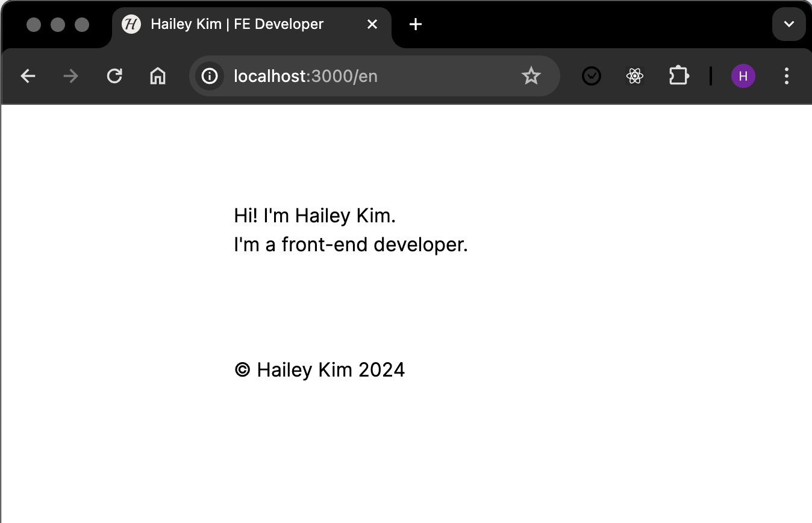Open Chrome's three-dot menu
Viewport: 812px width, 523px height.
tap(787, 76)
